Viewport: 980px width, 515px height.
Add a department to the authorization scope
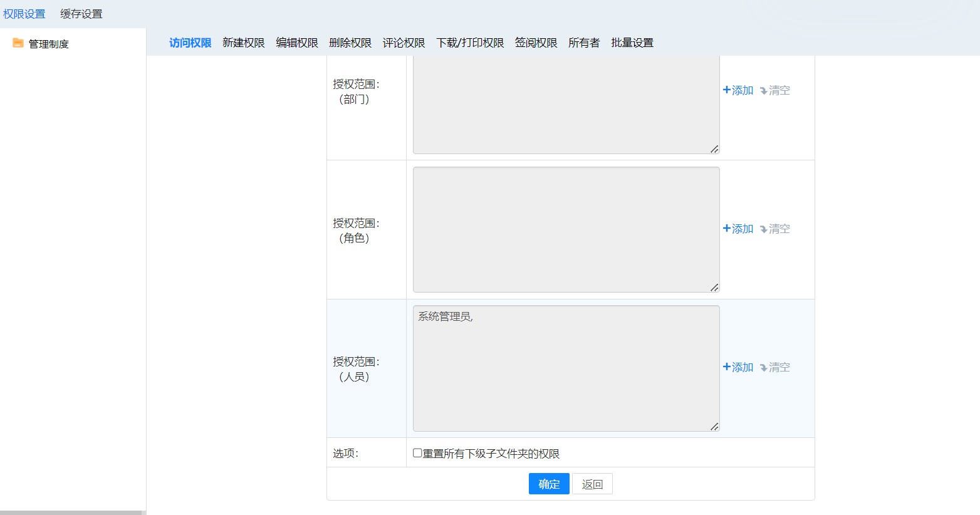click(x=738, y=90)
